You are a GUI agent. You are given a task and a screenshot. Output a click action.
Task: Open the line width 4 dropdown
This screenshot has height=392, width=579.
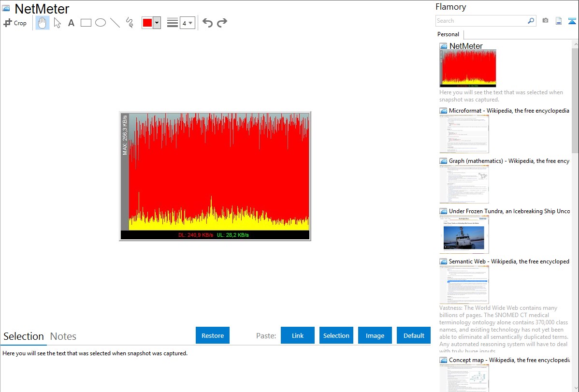[188, 23]
